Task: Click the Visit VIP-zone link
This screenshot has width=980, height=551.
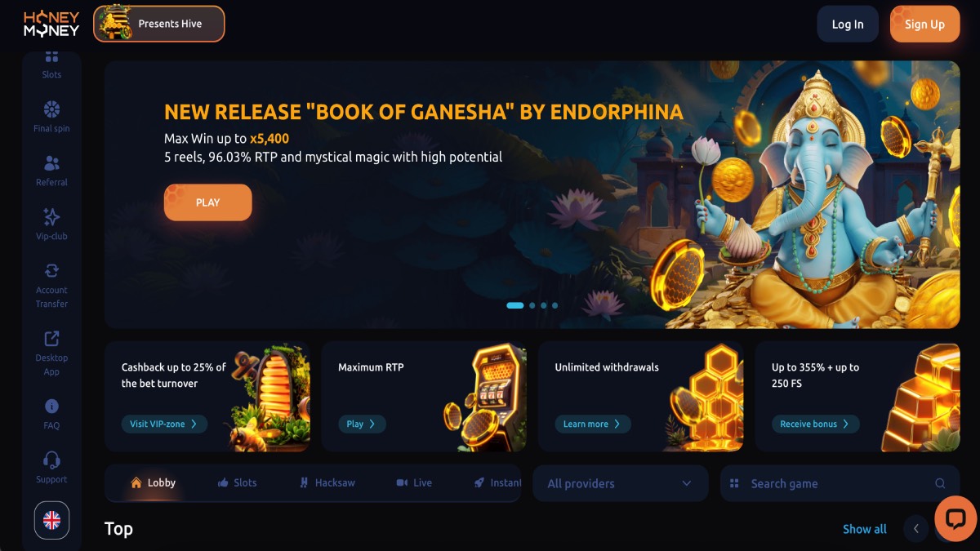Action: 164,424
